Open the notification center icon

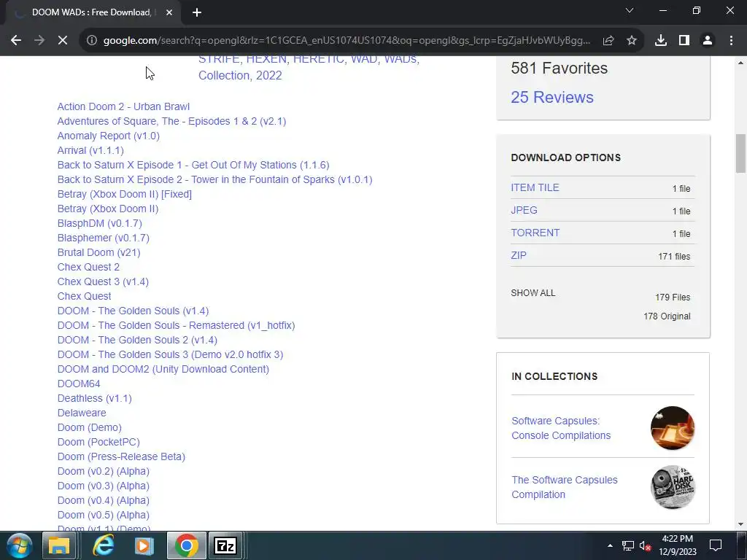716,545
